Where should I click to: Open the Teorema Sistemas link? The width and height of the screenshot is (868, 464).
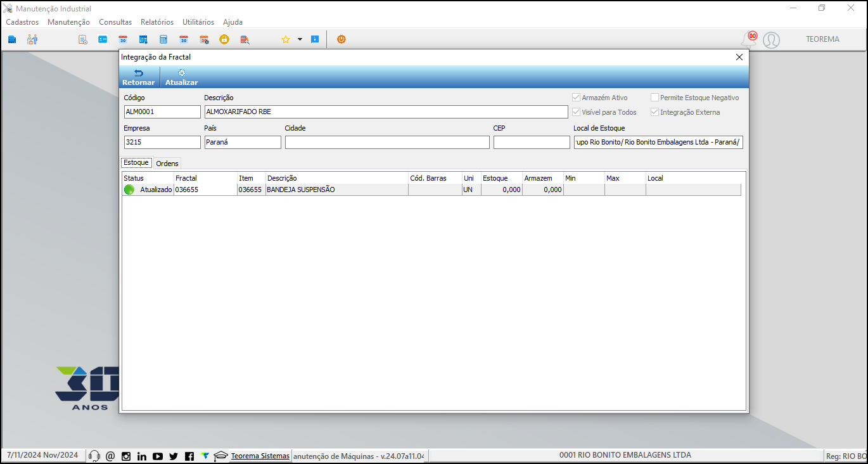(260, 456)
